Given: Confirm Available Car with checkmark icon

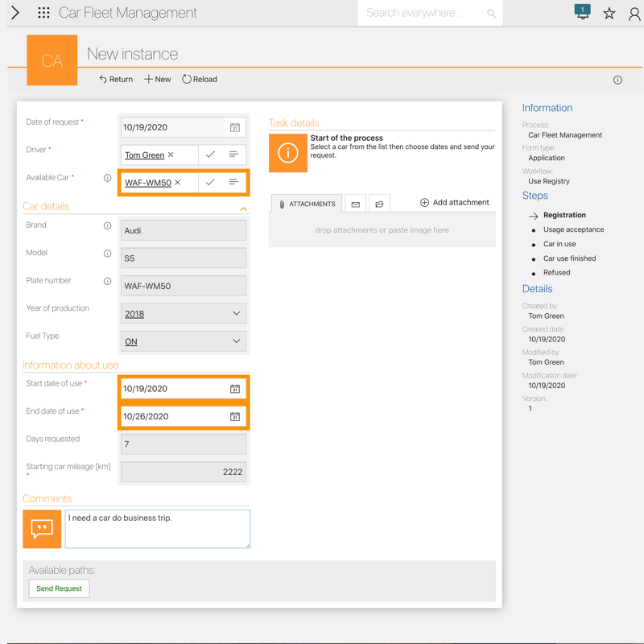Looking at the screenshot, I should pyautogui.click(x=210, y=183).
